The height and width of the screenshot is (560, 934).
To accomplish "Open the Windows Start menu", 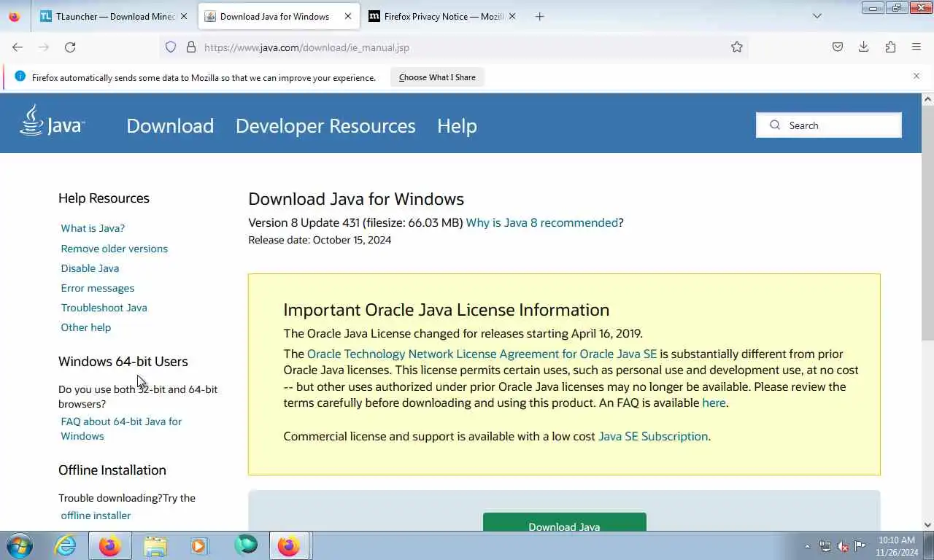I will [x=20, y=545].
